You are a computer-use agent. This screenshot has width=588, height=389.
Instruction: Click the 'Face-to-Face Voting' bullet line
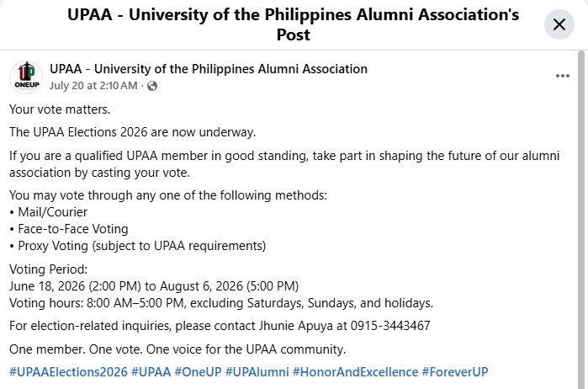[69, 229]
